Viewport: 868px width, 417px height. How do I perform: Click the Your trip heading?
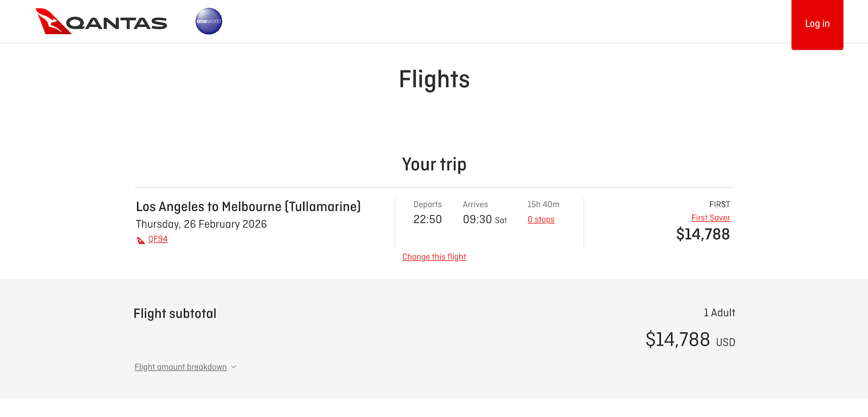coord(434,164)
